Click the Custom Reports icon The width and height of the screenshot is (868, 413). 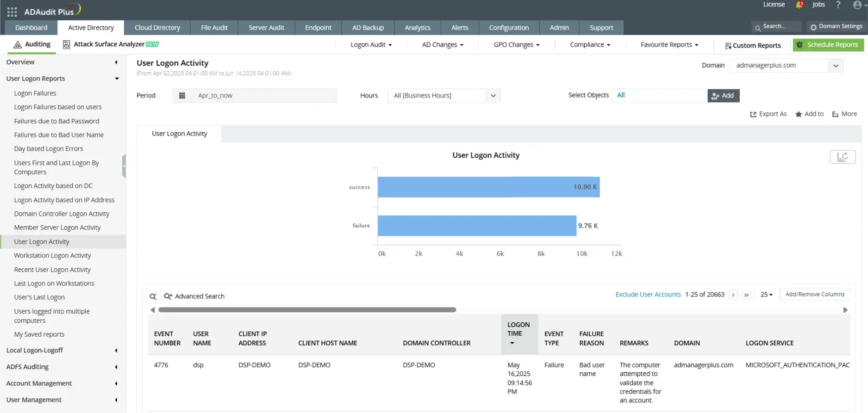728,46
